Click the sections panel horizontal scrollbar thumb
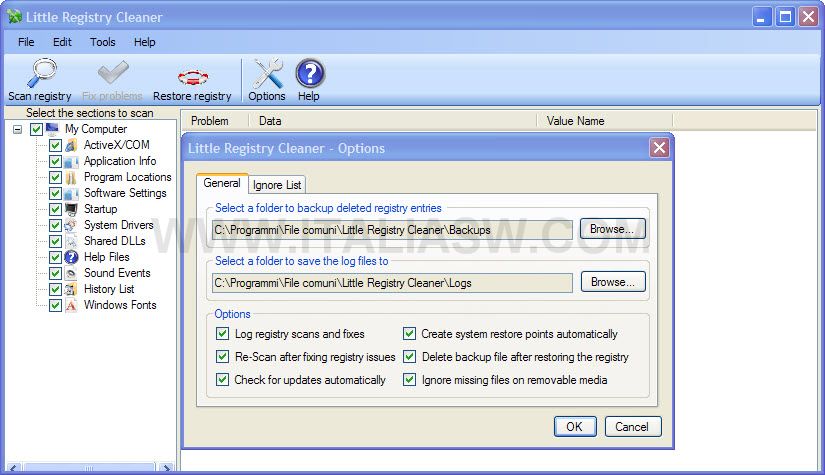The image size is (825, 475). (89, 468)
